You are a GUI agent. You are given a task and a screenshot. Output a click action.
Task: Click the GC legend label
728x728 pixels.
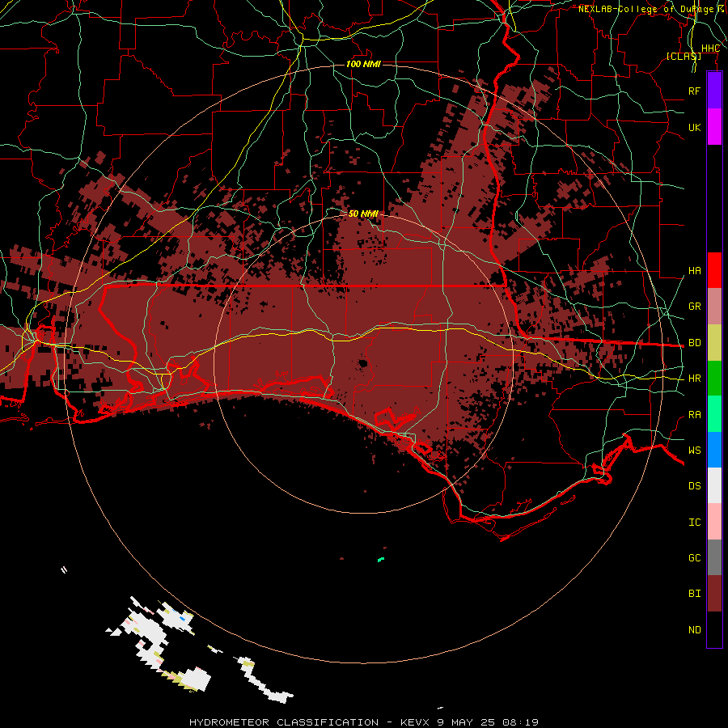695,558
